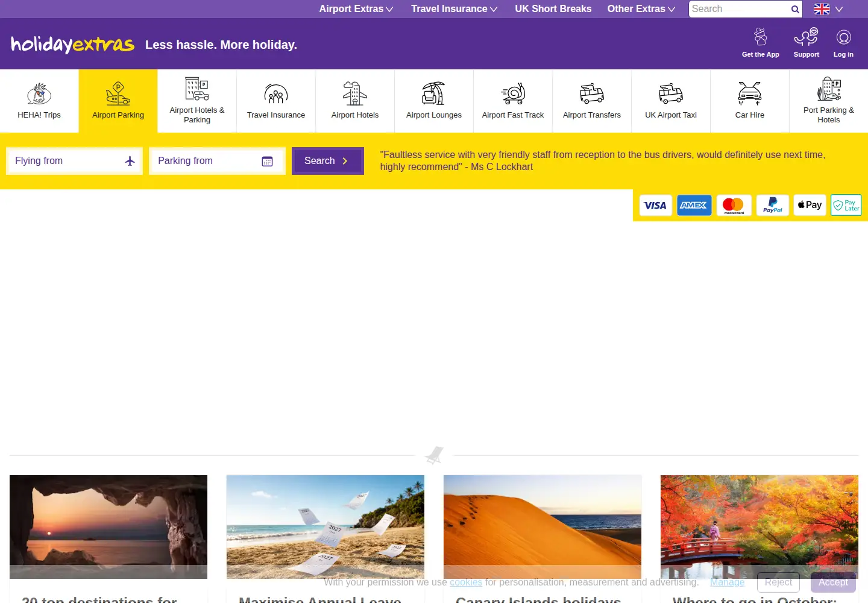The image size is (868, 603).
Task: Select the Airport Hotels building icon
Action: click(x=355, y=93)
